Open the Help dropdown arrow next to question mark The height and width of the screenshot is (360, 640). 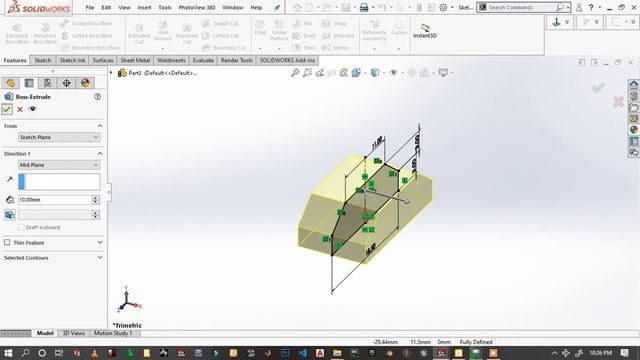[x=600, y=7]
